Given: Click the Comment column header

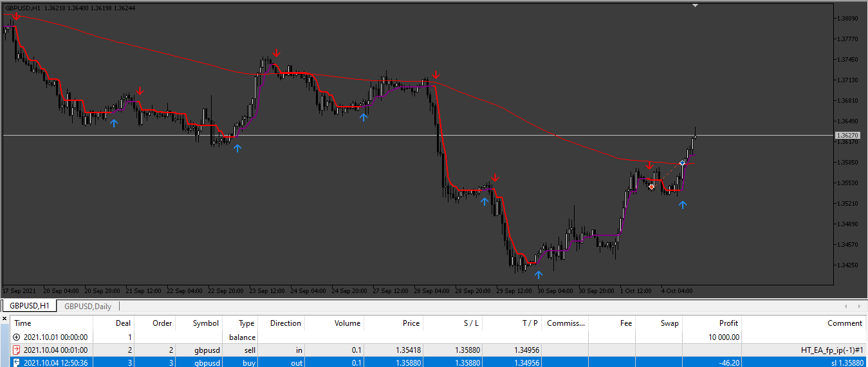Looking at the screenshot, I should click(x=803, y=323).
